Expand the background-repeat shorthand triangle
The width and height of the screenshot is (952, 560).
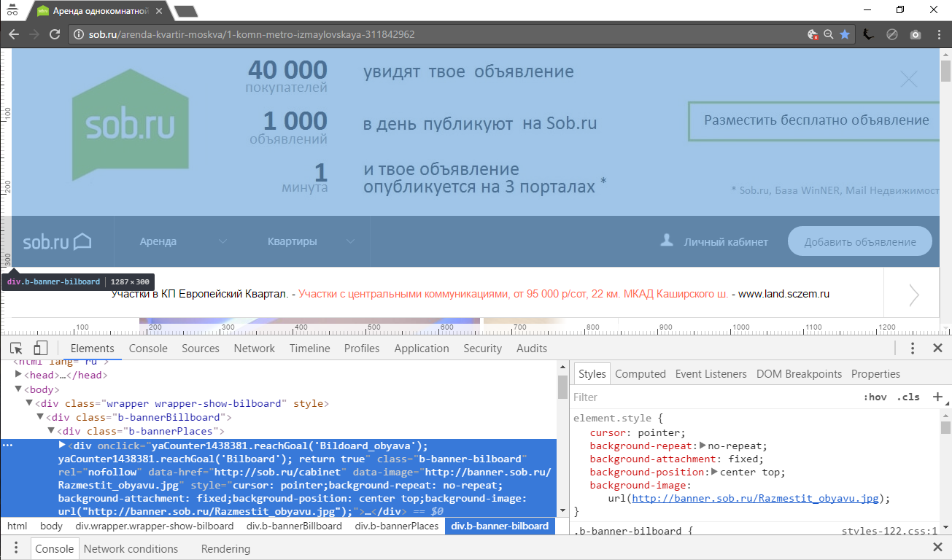703,446
